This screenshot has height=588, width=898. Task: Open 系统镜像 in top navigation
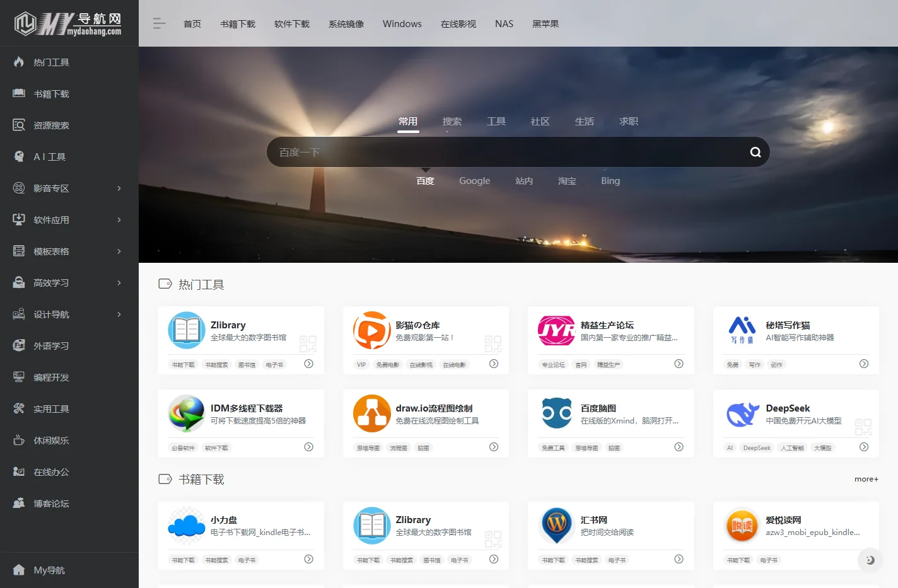(x=346, y=24)
